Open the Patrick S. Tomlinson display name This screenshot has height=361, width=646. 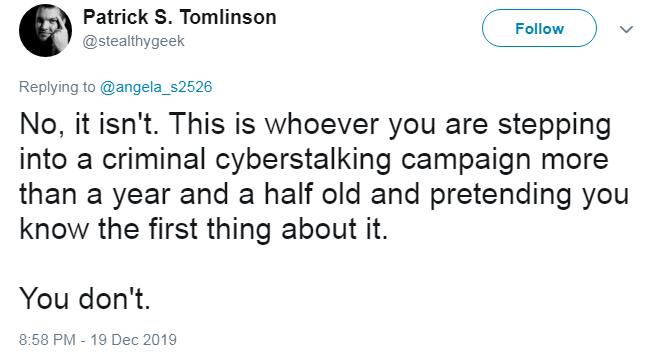click(180, 17)
